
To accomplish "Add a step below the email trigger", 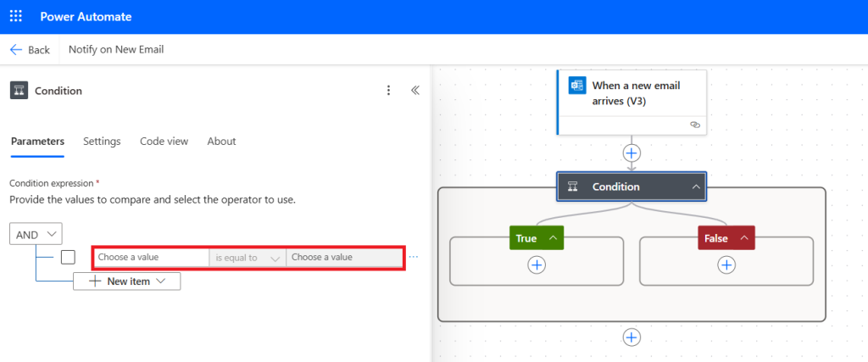I will (x=632, y=153).
